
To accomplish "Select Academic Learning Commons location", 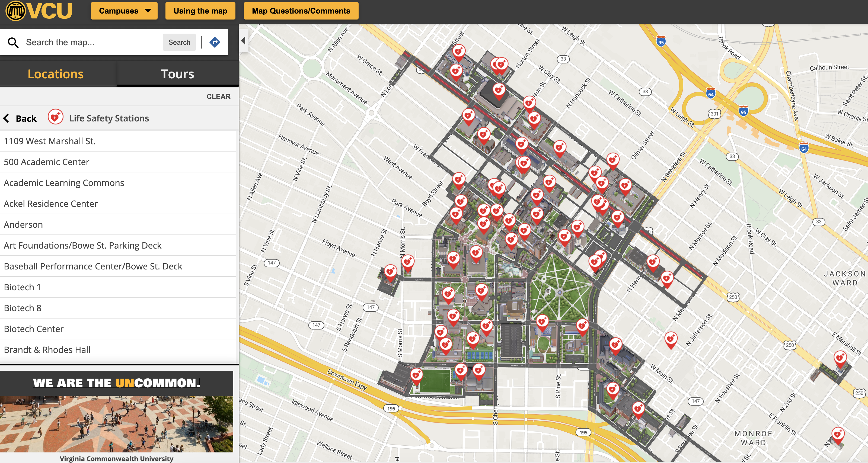I will tap(118, 183).
